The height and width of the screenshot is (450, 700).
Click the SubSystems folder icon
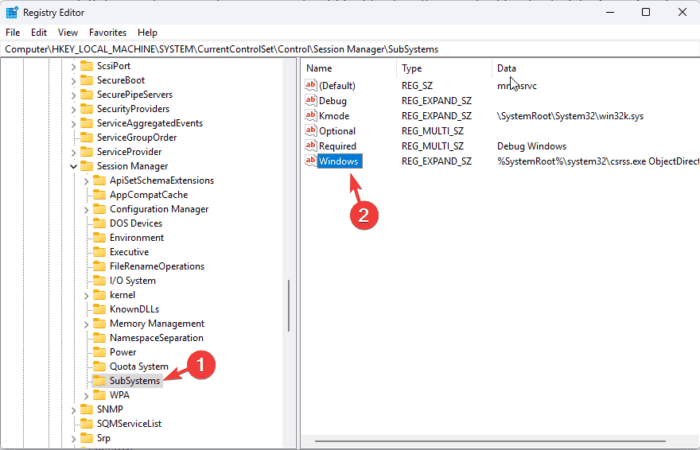99,380
